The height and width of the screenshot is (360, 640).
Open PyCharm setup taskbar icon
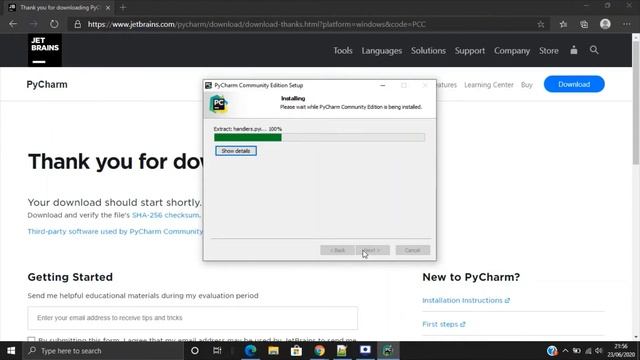coord(388,351)
